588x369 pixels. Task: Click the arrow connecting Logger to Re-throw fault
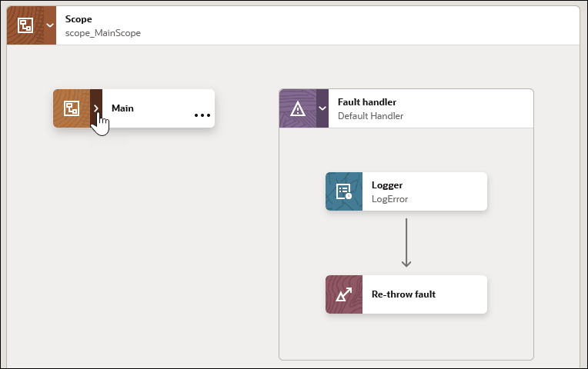[x=406, y=242]
